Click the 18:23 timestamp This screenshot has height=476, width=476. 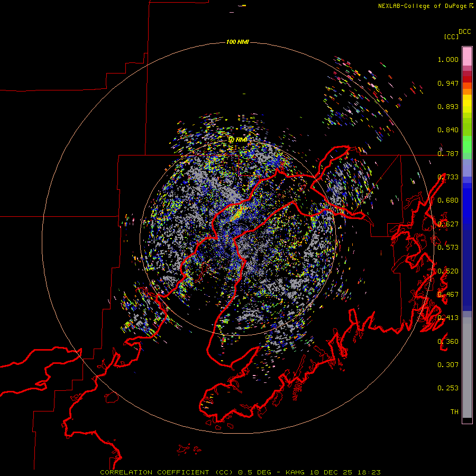click(x=369, y=472)
